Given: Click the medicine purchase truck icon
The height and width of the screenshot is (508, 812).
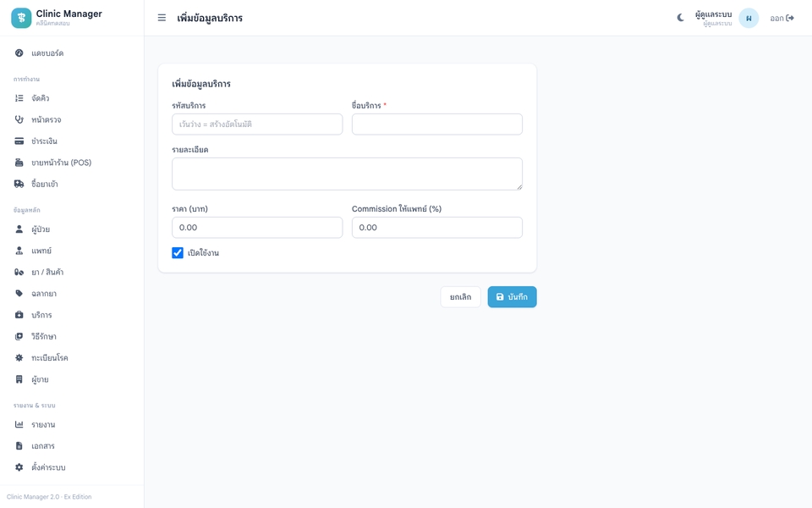Looking at the screenshot, I should click(x=19, y=184).
